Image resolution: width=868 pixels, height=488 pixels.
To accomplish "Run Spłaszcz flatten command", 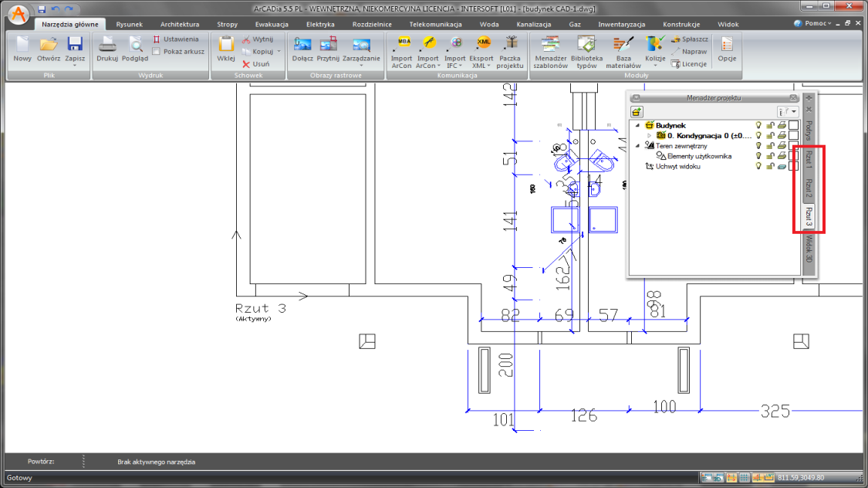I will 689,39.
